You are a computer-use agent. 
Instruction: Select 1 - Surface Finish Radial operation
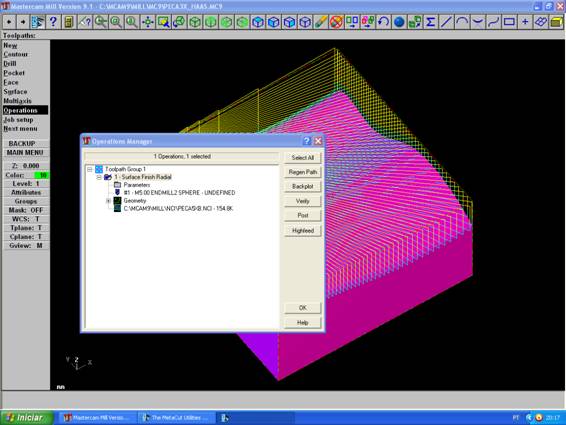[x=143, y=177]
